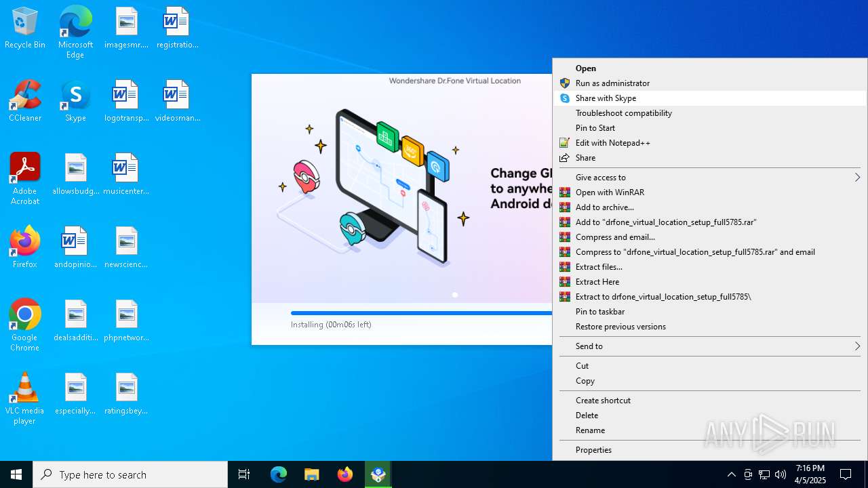Viewport: 868px width, 488px height.
Task: Show hidden system tray icons
Action: coord(731,474)
